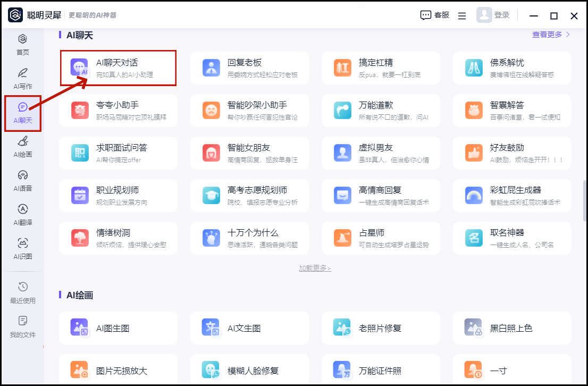This screenshot has width=588, height=386.
Task: Open the 夸夸小助手 red icon
Action: pyautogui.click(x=80, y=110)
